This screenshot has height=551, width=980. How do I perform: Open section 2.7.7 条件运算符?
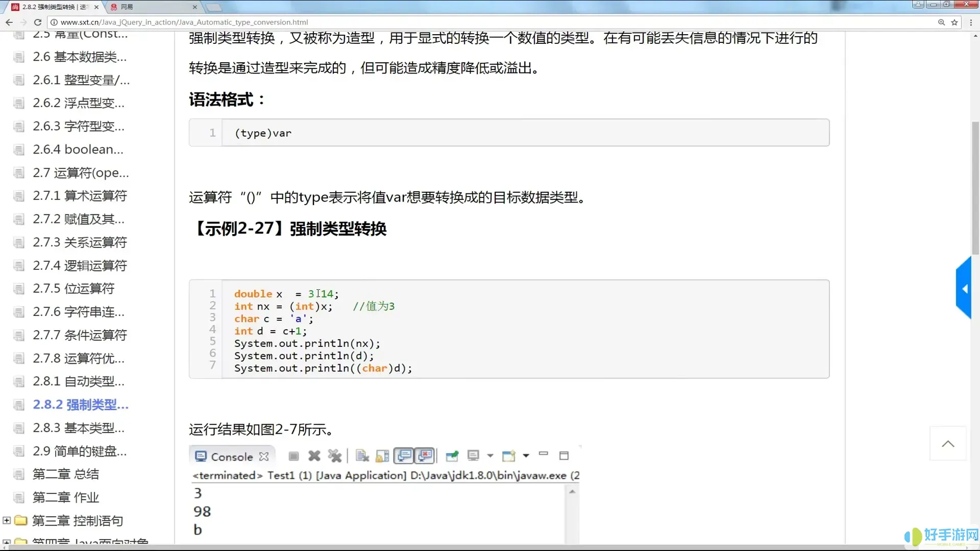(80, 335)
